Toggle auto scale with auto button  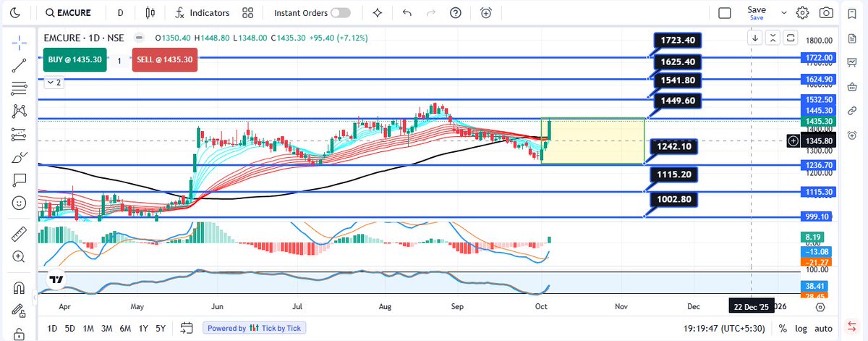pos(822,328)
